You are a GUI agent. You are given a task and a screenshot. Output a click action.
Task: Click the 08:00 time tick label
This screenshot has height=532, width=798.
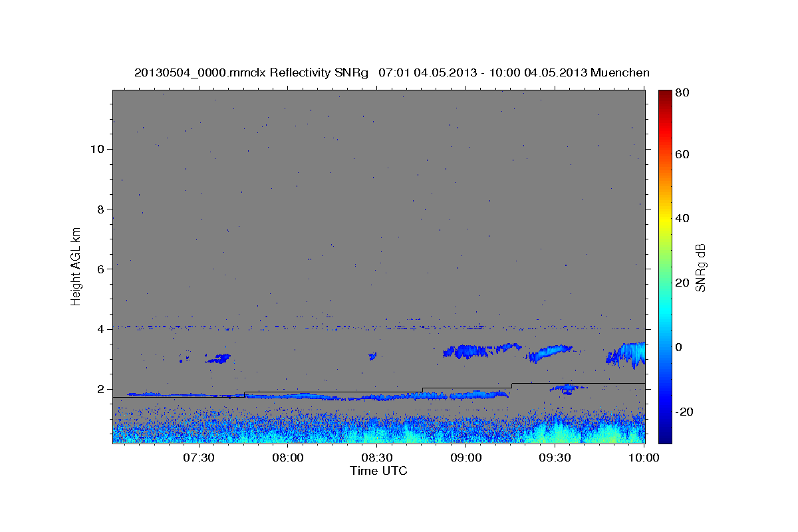(x=288, y=458)
